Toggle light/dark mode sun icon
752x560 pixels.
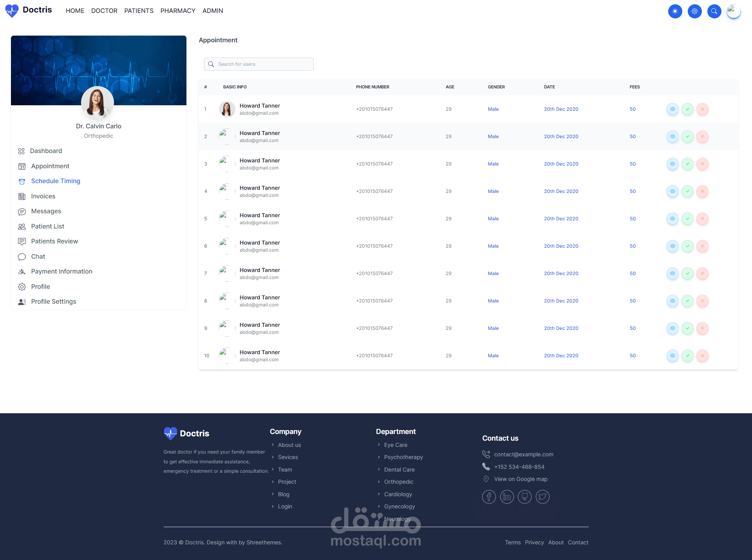click(x=675, y=11)
